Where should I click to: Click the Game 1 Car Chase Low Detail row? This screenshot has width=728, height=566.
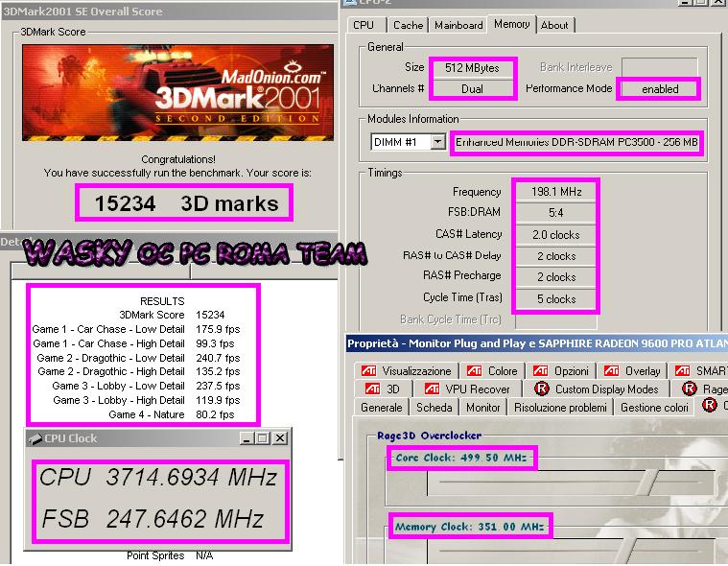coord(136,329)
